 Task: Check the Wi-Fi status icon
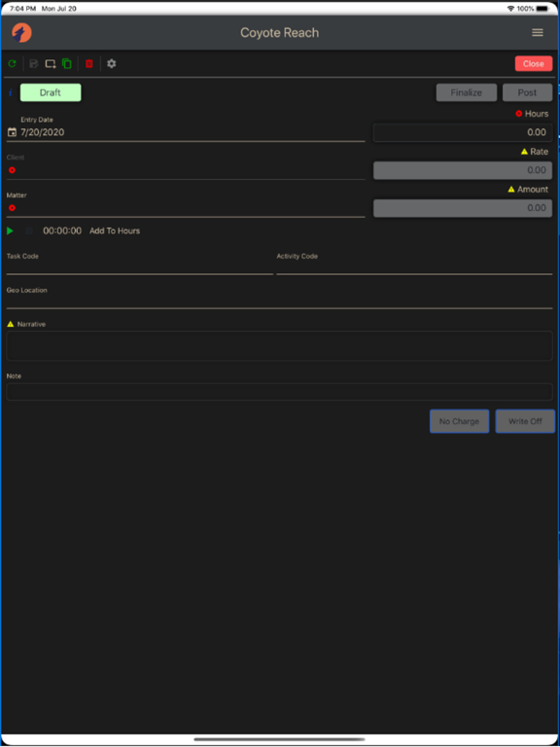(x=511, y=9)
